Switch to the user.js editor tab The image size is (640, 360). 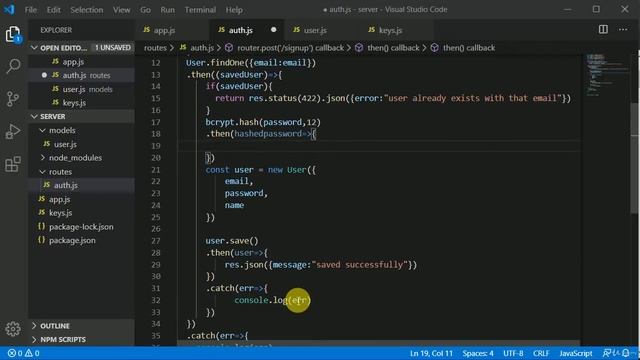pos(321,30)
